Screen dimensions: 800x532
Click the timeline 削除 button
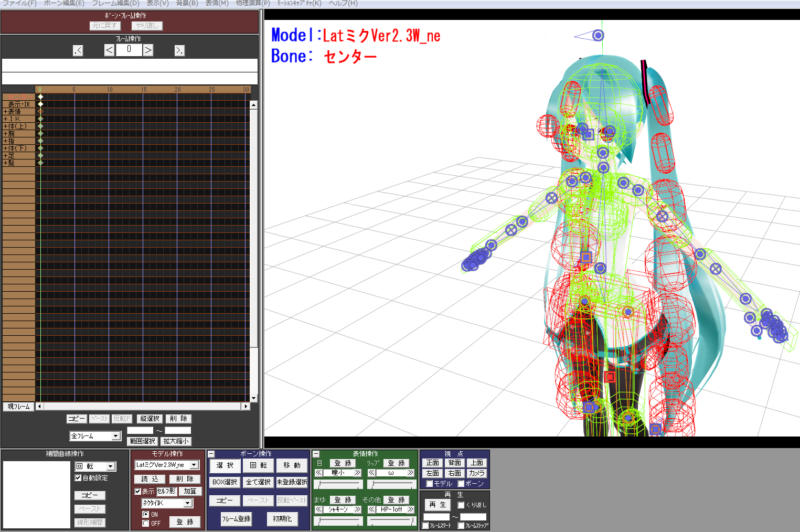[178, 419]
